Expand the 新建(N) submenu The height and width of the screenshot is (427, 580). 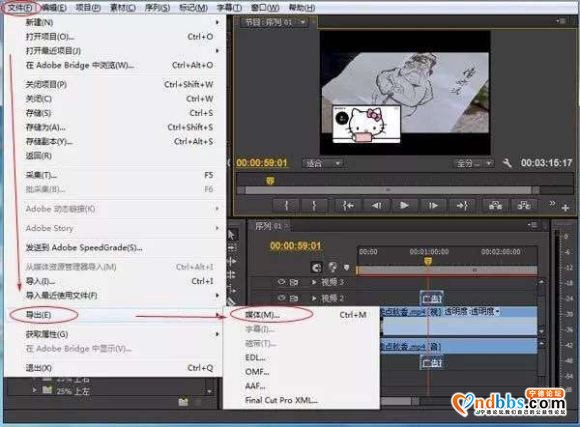point(217,23)
